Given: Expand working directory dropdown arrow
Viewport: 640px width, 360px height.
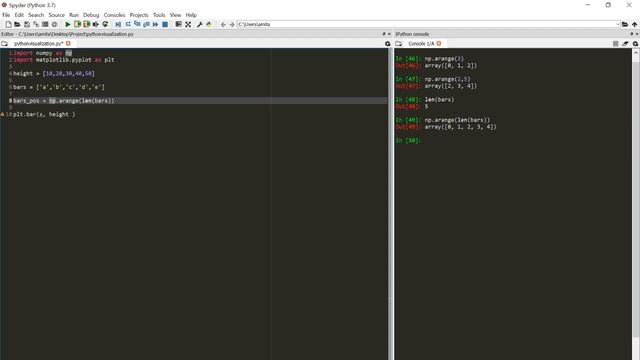Looking at the screenshot, I should [618, 24].
